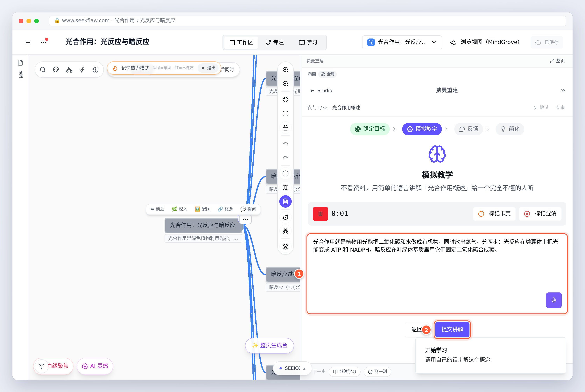Click 配图 in node action bar
Screen dimensions: 585x392
202,209
